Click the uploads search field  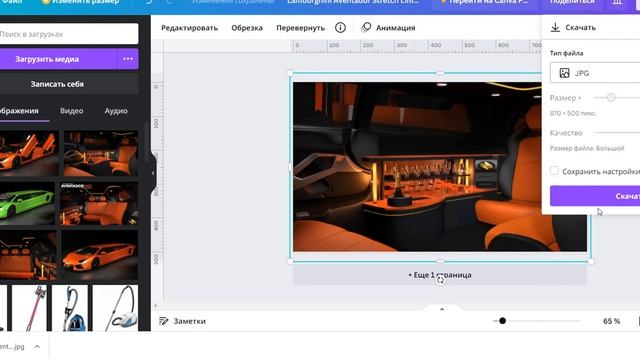pos(69,34)
